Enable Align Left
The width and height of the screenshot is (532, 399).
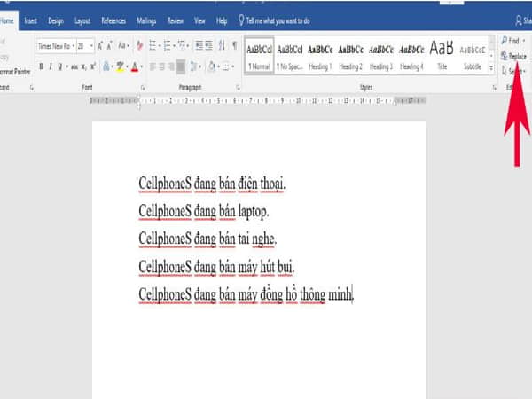pos(153,66)
